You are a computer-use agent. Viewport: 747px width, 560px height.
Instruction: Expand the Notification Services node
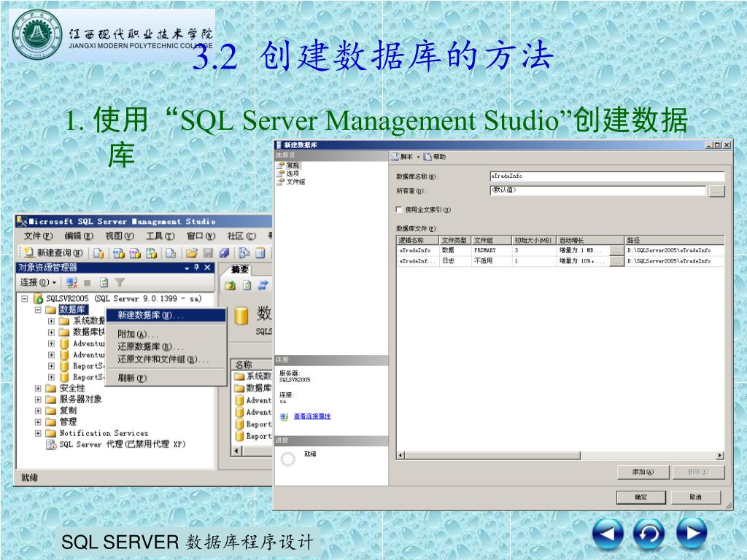click(x=38, y=433)
